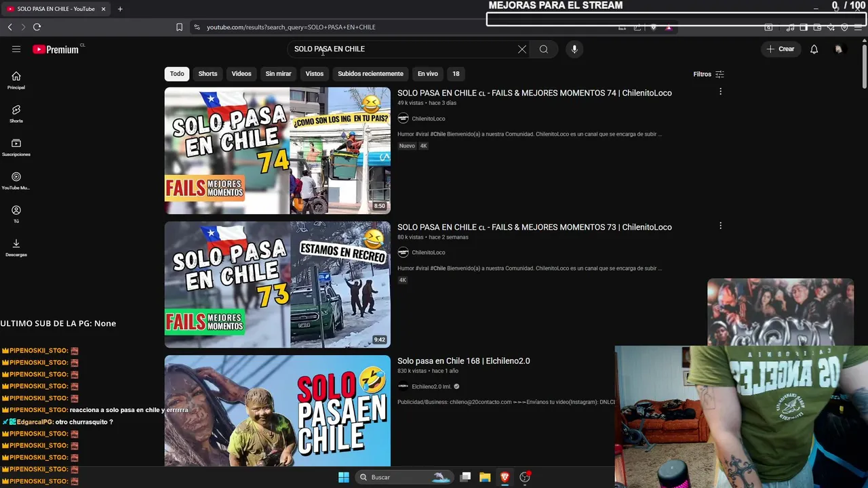The width and height of the screenshot is (868, 488).
Task: Open the Filtros search filters
Action: [709, 74]
